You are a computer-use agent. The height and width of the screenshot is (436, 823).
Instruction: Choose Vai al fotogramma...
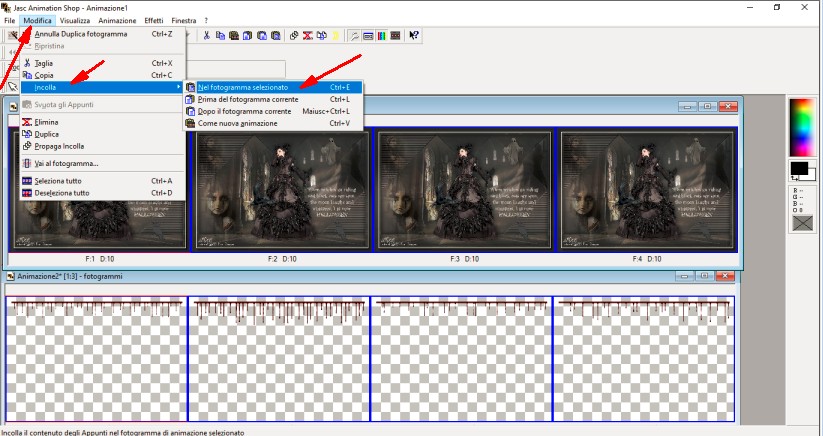pyautogui.click(x=103, y=163)
